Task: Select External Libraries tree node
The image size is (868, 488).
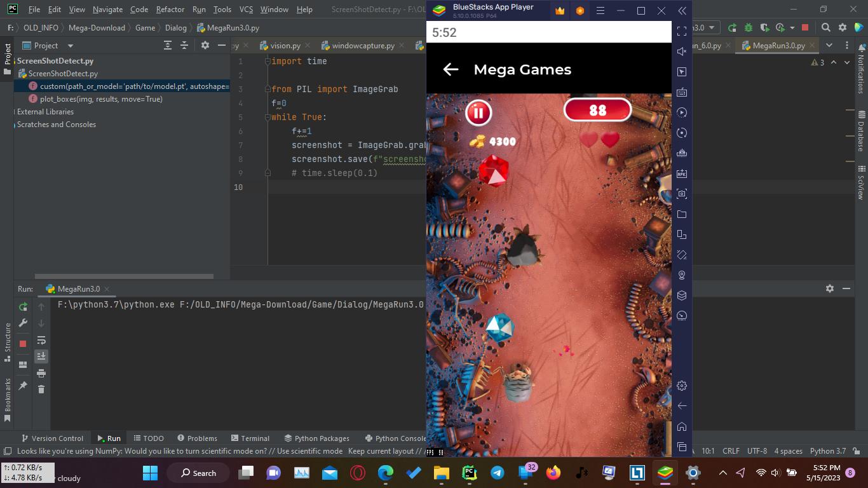Action: tap(45, 112)
